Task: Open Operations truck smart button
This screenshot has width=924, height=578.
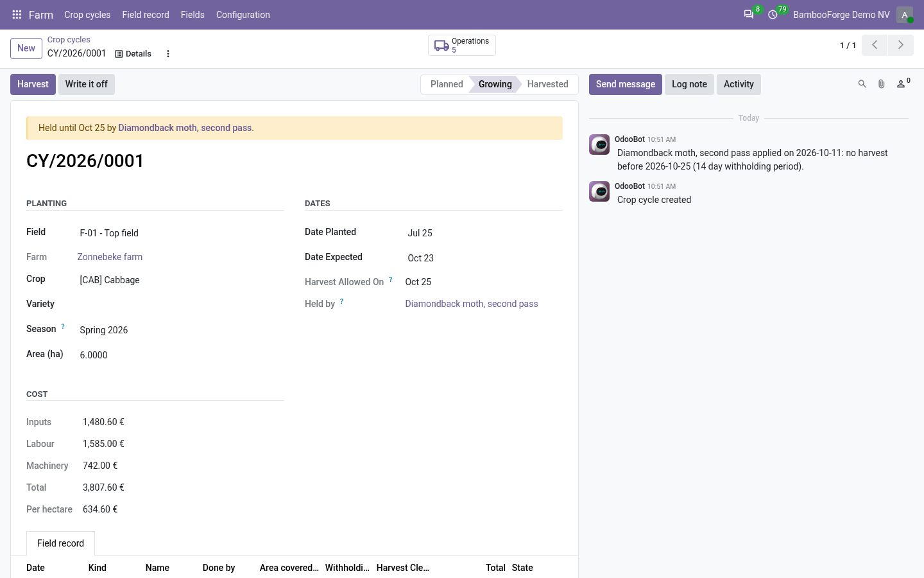Action: [x=462, y=45]
